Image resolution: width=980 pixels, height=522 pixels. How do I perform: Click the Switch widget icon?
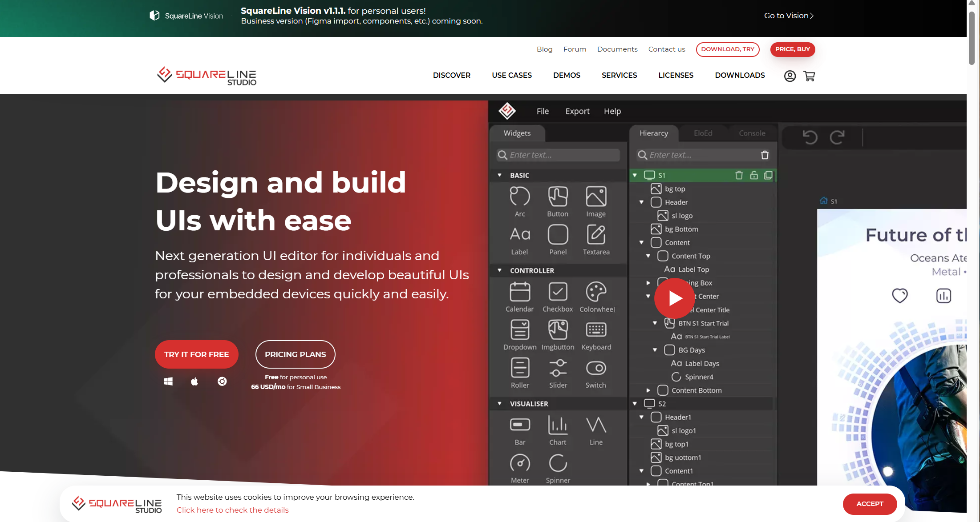tap(595, 368)
